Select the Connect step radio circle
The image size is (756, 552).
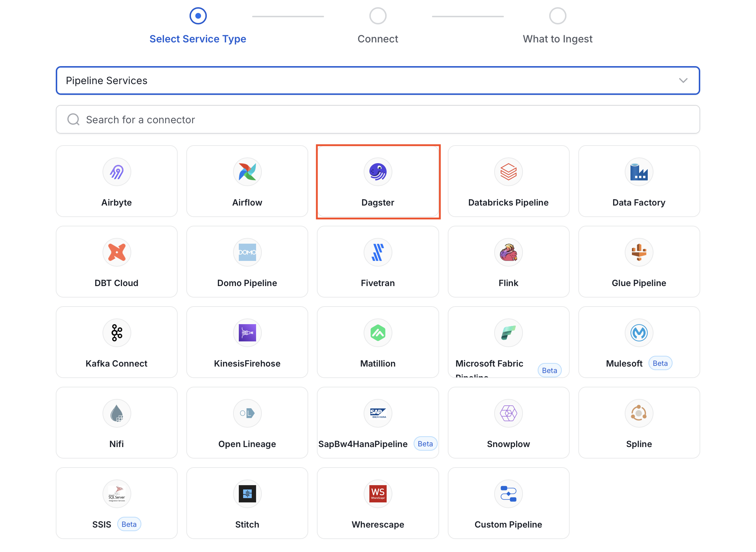pyautogui.click(x=378, y=16)
